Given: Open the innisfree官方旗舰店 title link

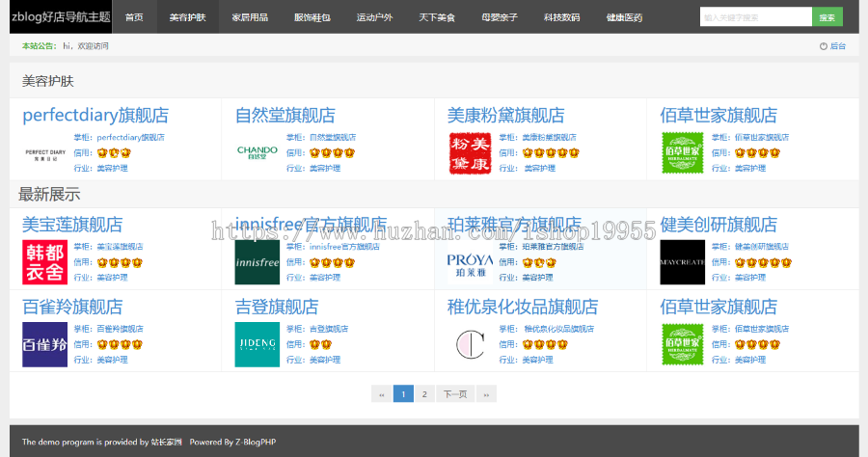Looking at the screenshot, I should point(311,225).
